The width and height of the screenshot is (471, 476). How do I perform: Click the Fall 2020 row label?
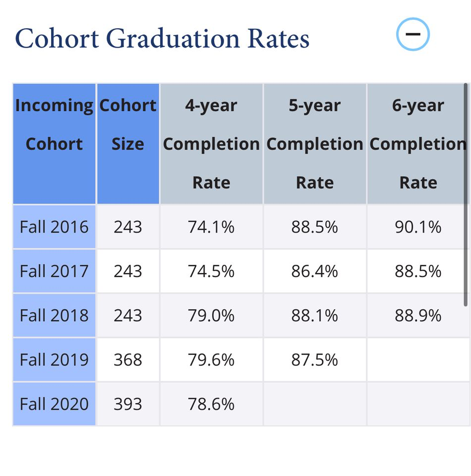click(54, 404)
